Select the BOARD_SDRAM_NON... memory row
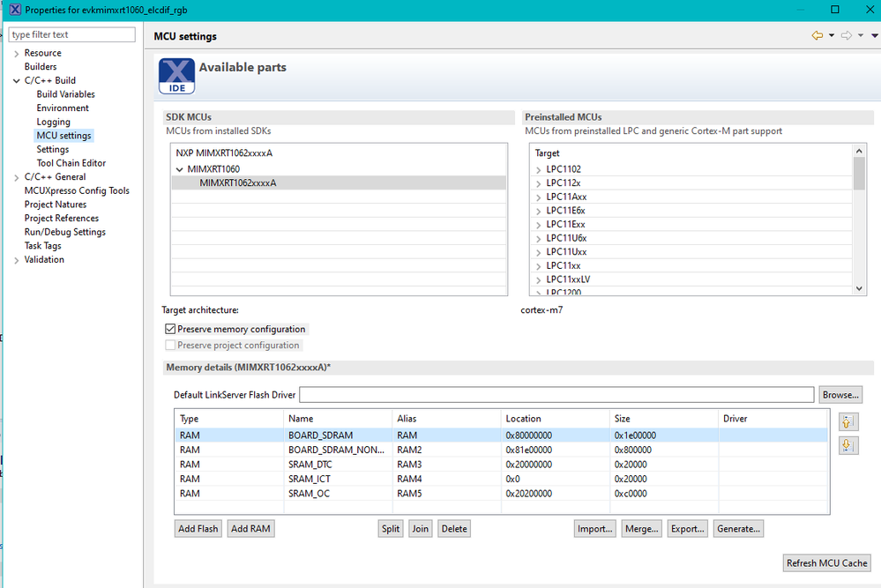 501,450
